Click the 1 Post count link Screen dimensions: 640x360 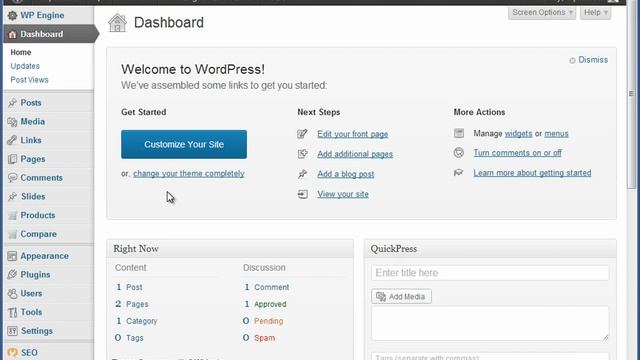click(x=129, y=287)
